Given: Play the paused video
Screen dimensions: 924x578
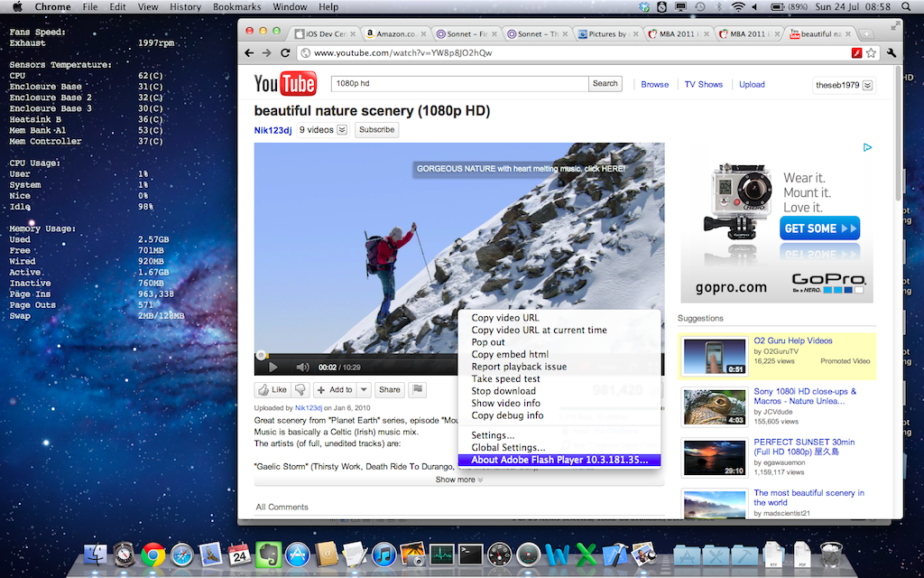Looking at the screenshot, I should tap(273, 368).
